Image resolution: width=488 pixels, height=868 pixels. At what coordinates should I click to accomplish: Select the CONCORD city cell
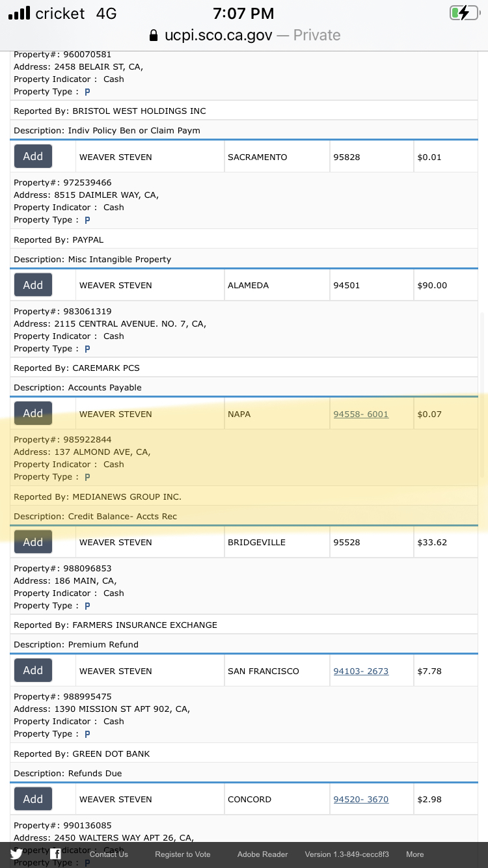pos(277,799)
